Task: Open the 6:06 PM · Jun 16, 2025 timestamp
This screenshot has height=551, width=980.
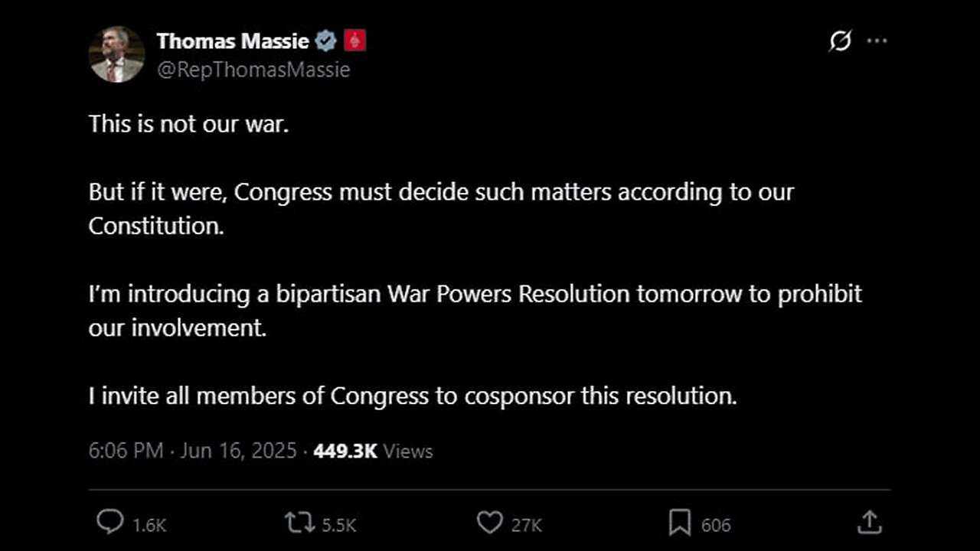Action: tap(192, 451)
